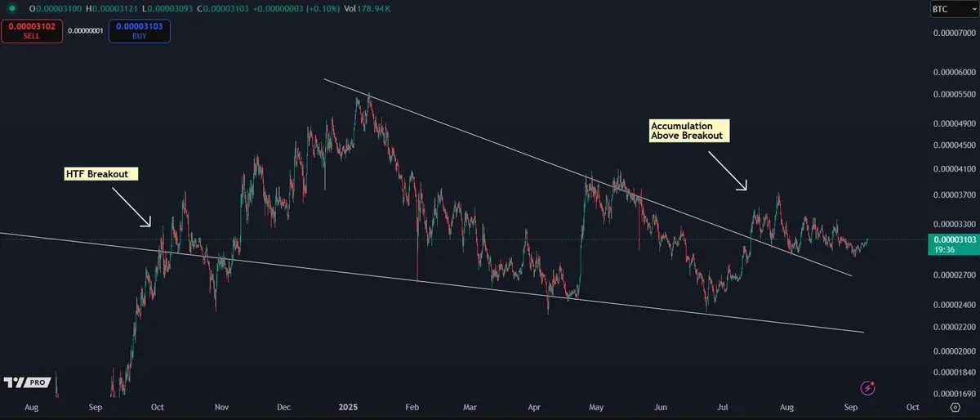Click the May label on time axis
Screen dimensions: 980x420
(596, 406)
